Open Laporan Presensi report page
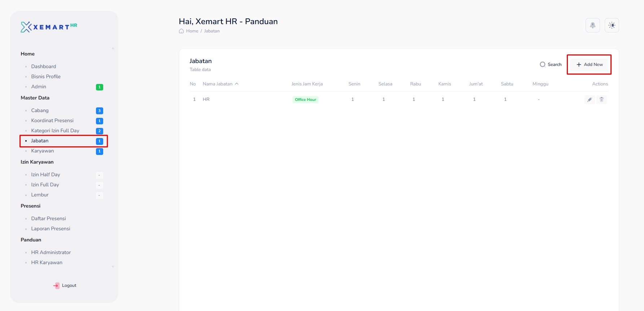Image resolution: width=644 pixels, height=311 pixels. point(51,228)
